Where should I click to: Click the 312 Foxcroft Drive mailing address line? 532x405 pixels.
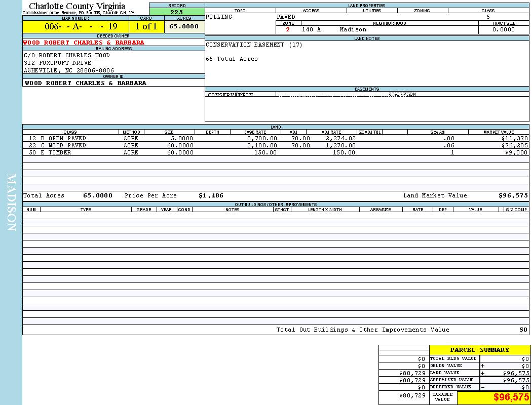click(58, 63)
